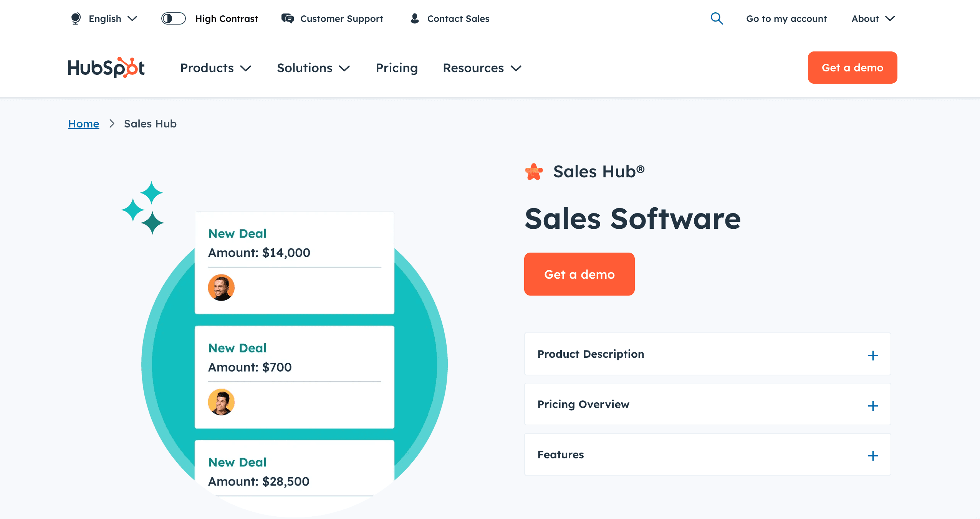
Task: Click the Get a demo button
Action: tap(579, 274)
